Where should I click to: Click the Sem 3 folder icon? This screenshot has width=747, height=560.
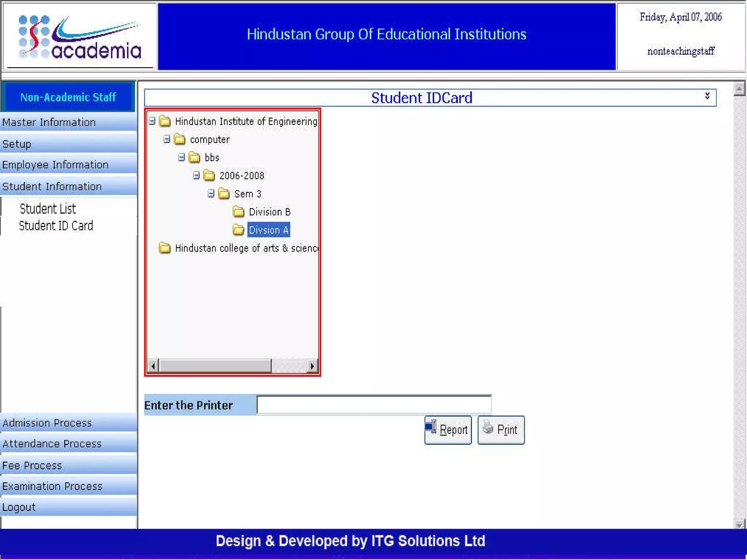(x=224, y=194)
